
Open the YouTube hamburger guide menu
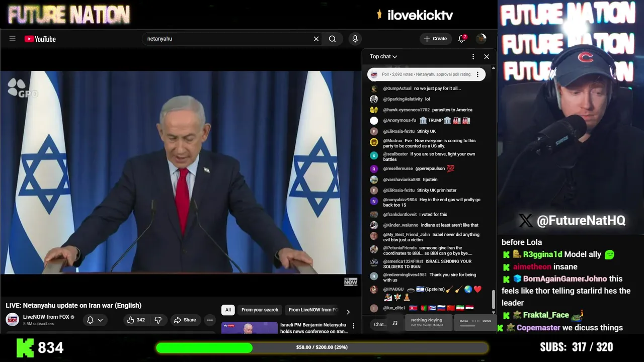click(x=12, y=39)
